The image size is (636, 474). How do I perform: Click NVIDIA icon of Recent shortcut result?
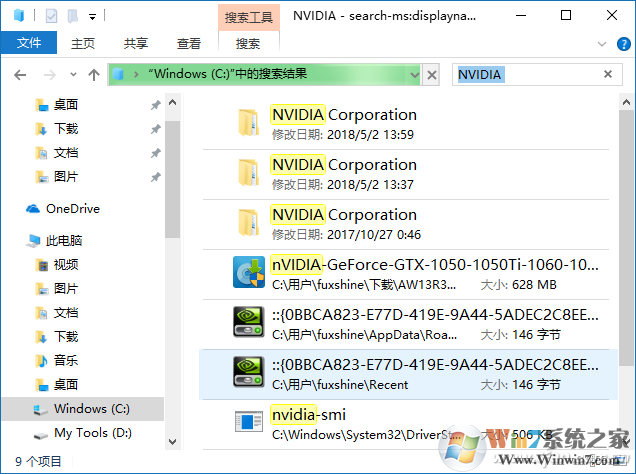coord(249,372)
